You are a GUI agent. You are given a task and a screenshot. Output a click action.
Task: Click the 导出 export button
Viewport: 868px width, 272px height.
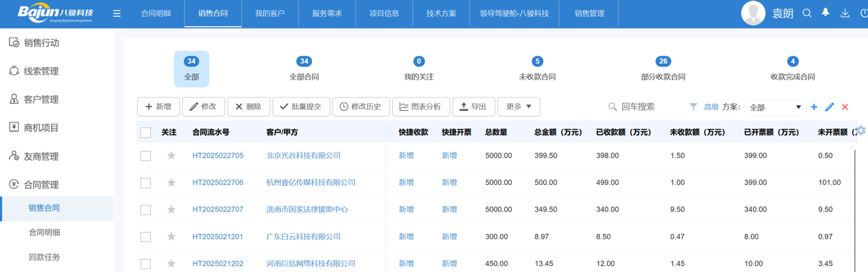pos(473,107)
